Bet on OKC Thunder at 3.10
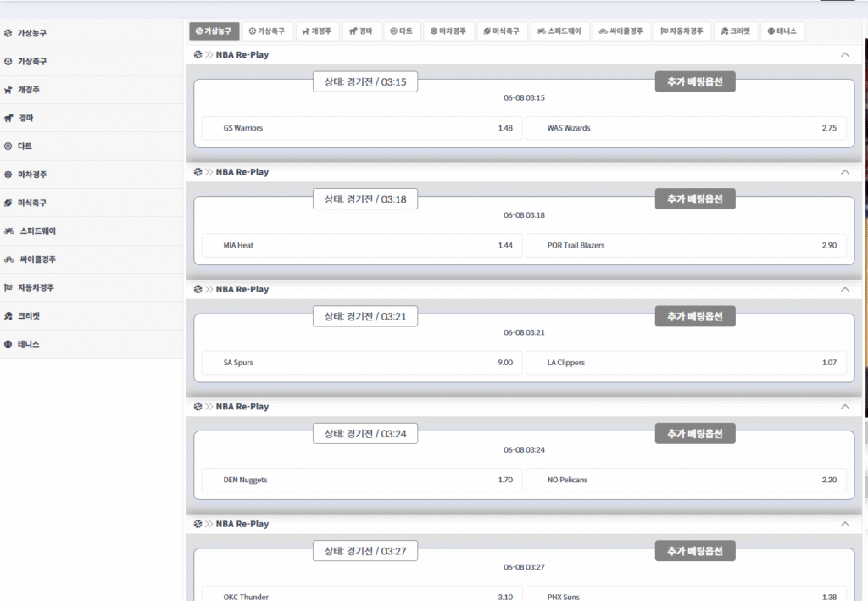 click(x=362, y=593)
